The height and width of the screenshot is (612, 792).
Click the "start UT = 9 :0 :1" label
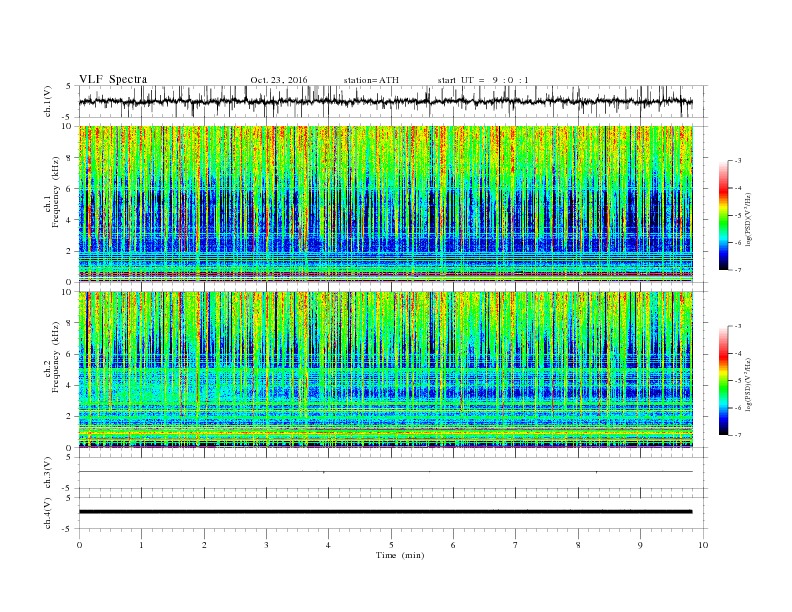(x=483, y=80)
